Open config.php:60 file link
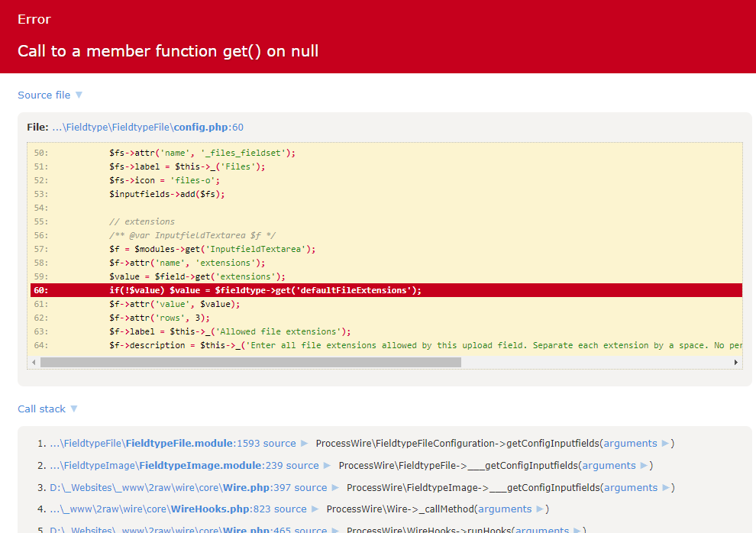Viewport: 756px width, 533px height. click(x=147, y=128)
